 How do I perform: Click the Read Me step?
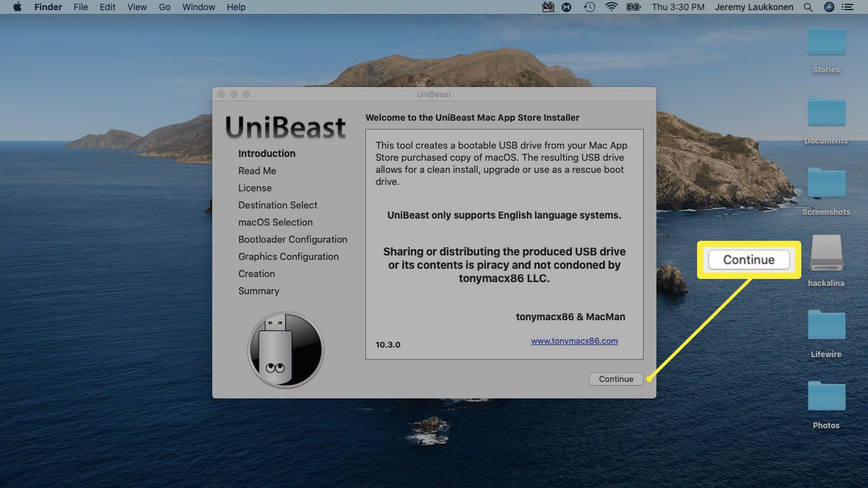tap(257, 170)
